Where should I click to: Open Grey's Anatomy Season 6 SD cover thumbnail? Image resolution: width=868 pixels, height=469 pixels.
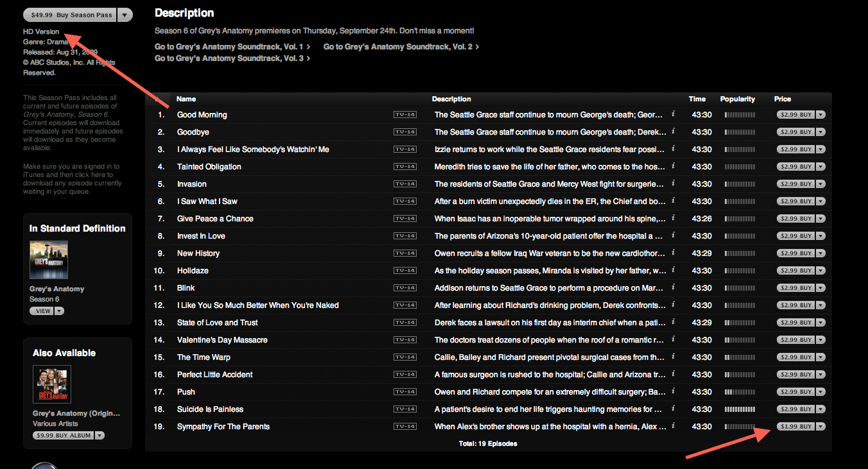coord(49,260)
